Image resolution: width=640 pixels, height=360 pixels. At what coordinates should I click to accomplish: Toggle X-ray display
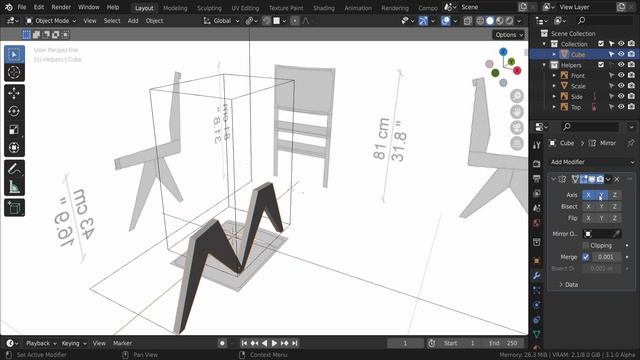pos(468,20)
